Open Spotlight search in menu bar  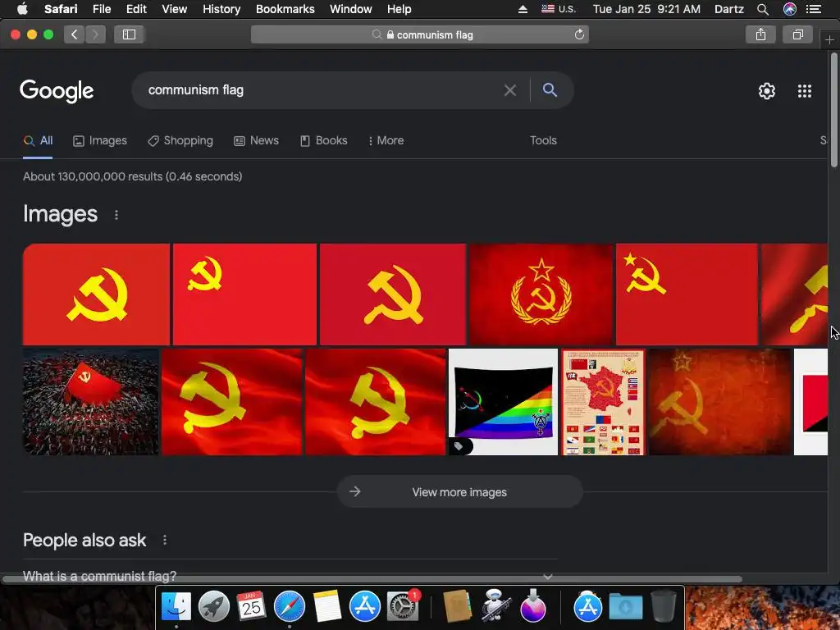763,9
